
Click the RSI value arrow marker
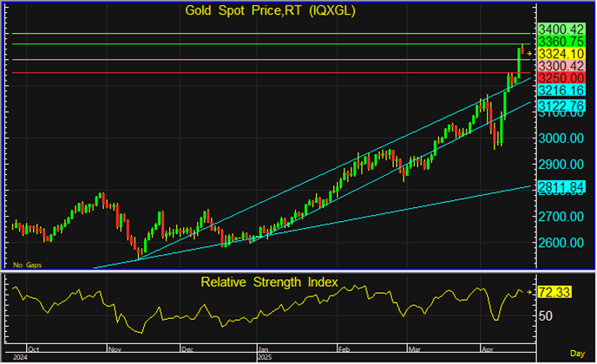click(x=530, y=292)
